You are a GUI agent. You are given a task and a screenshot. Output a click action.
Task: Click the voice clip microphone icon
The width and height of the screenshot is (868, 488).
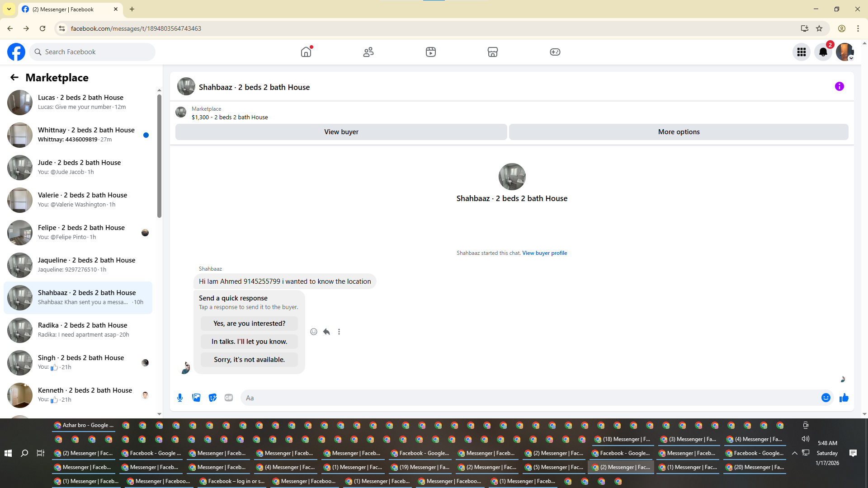coord(180,398)
